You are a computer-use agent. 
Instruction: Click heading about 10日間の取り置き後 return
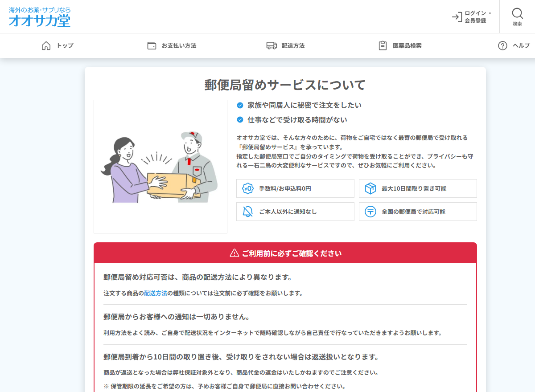click(x=241, y=357)
